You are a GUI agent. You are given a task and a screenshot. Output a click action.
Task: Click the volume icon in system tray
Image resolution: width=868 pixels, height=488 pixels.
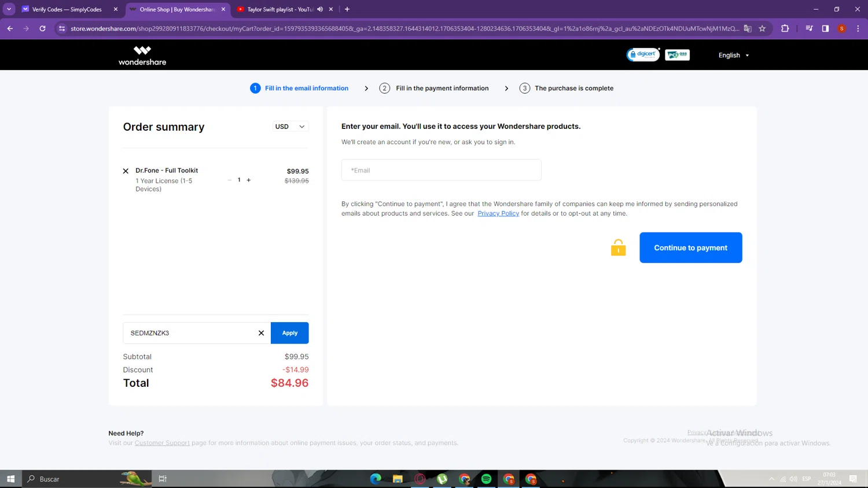tap(793, 479)
